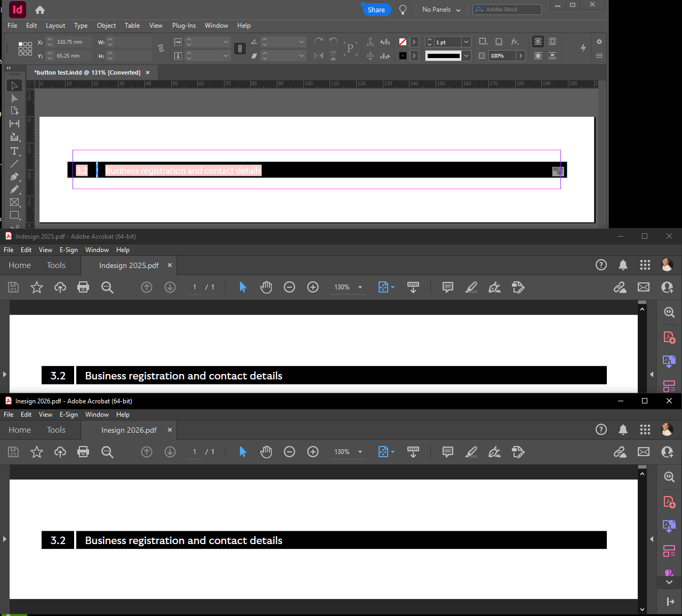Click the fx effects icon in InDesign control bar

pyautogui.click(x=515, y=42)
